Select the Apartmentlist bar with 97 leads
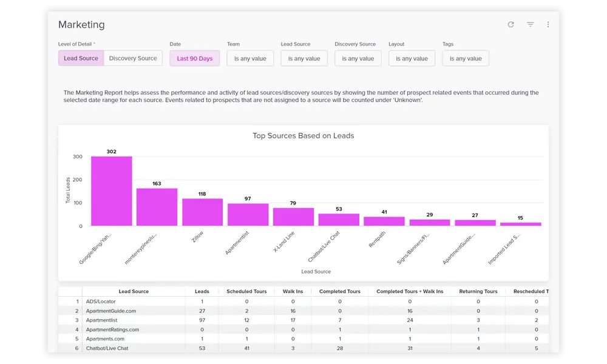 (248, 215)
